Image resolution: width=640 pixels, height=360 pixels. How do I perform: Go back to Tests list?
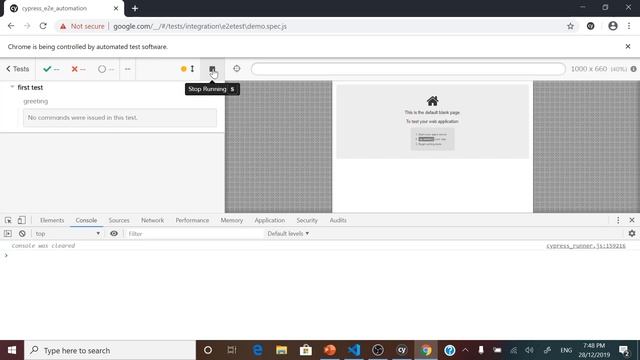coord(18,69)
